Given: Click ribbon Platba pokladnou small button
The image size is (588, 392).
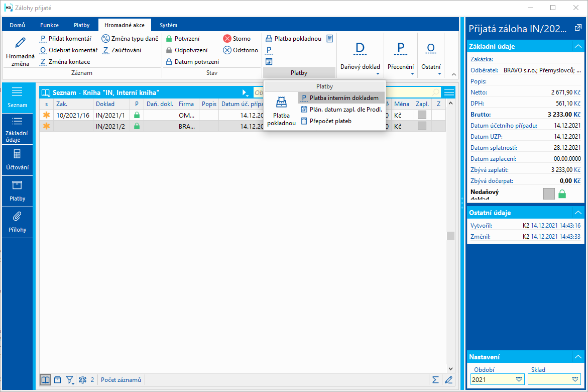Looking at the screenshot, I should coord(294,39).
